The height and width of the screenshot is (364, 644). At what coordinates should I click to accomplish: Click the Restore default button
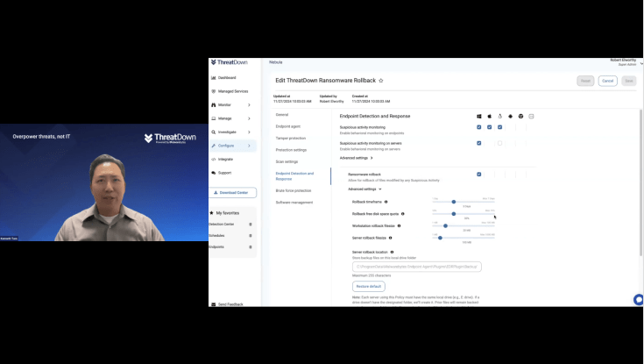pyautogui.click(x=368, y=286)
